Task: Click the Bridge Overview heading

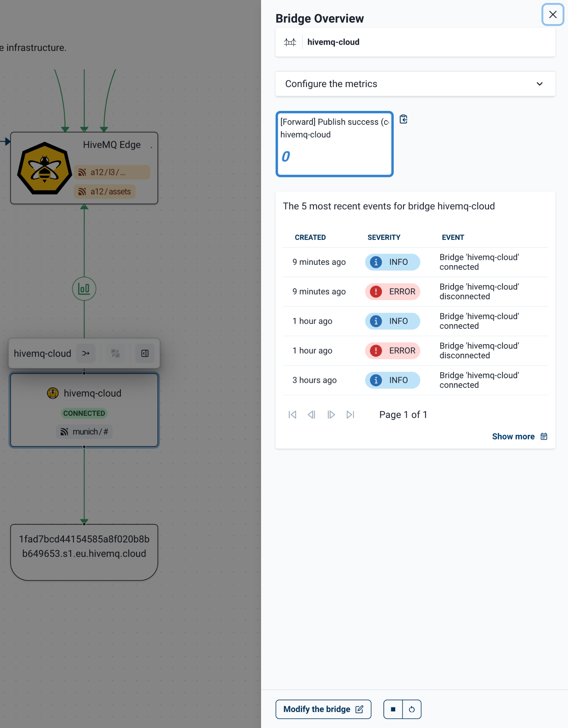Action: (319, 18)
